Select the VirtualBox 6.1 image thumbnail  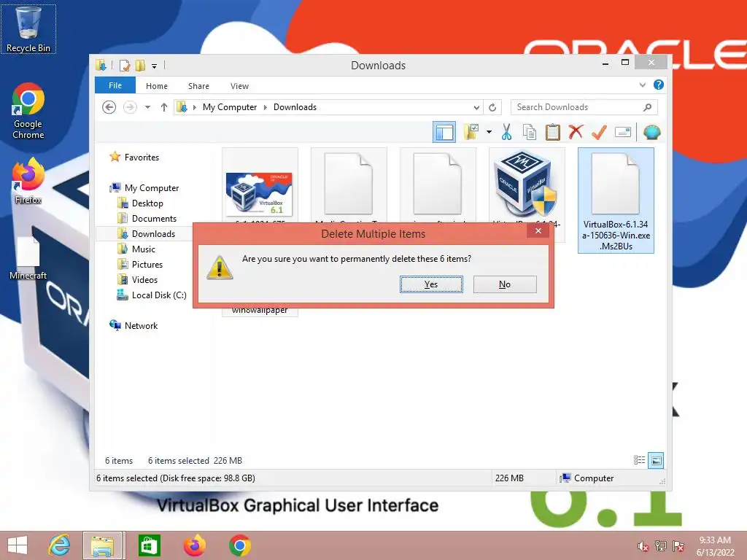pos(259,194)
